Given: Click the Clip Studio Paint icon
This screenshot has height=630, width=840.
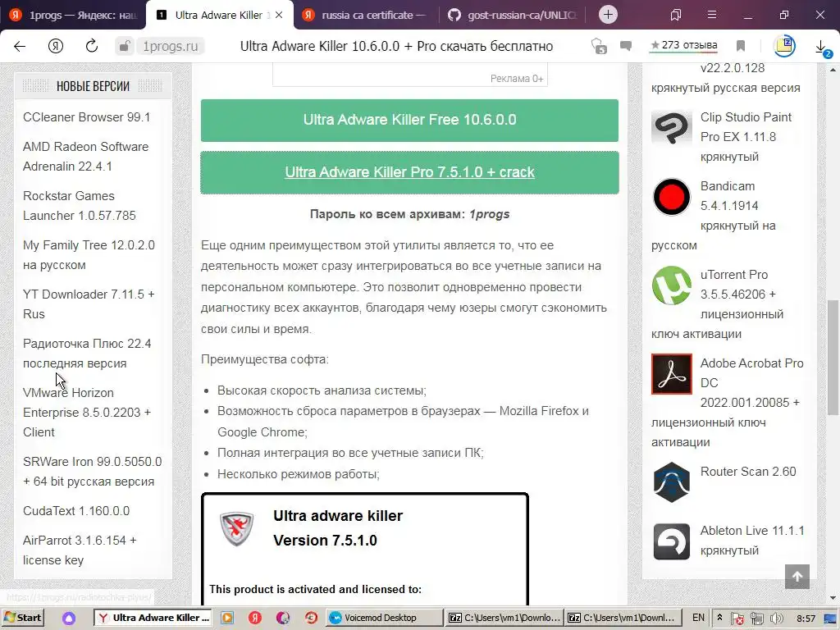Looking at the screenshot, I should 672,127.
